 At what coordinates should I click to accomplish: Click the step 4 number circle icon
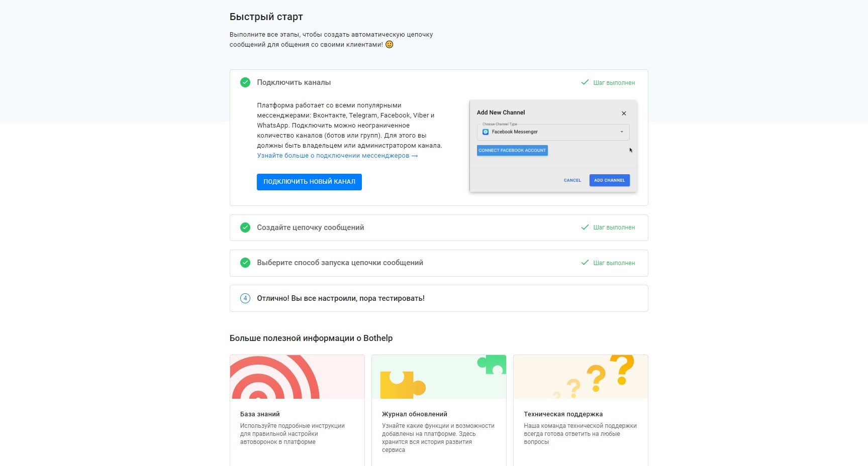click(x=245, y=298)
